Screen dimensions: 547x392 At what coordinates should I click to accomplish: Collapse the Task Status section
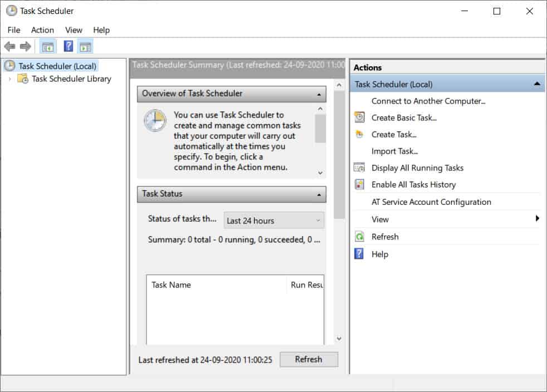tap(318, 194)
